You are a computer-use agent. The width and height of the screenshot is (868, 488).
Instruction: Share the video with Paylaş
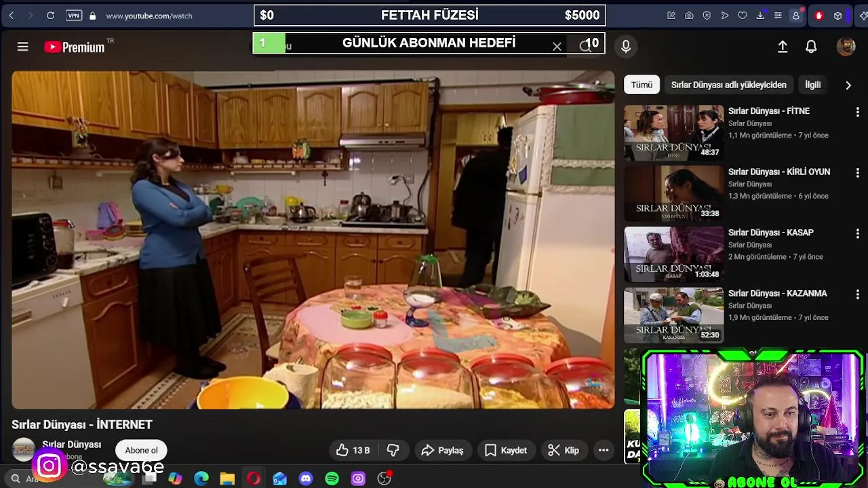coord(442,450)
